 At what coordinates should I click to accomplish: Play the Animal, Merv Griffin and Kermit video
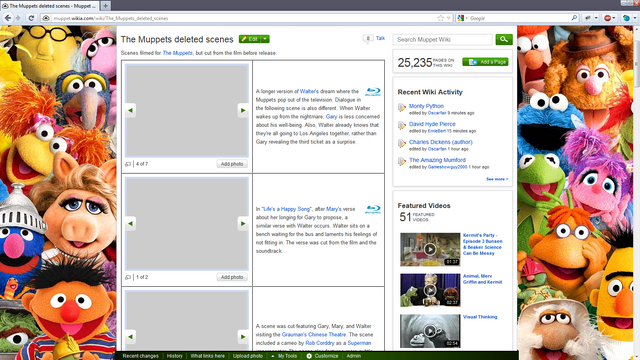(x=430, y=290)
